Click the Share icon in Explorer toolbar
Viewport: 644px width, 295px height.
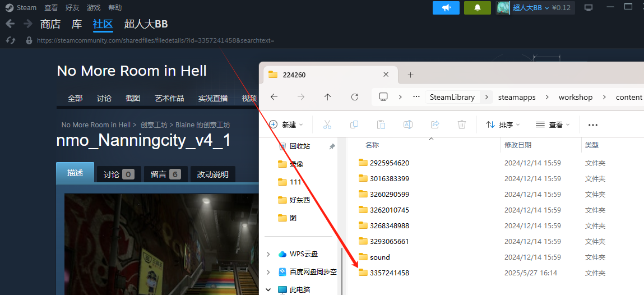tap(435, 125)
